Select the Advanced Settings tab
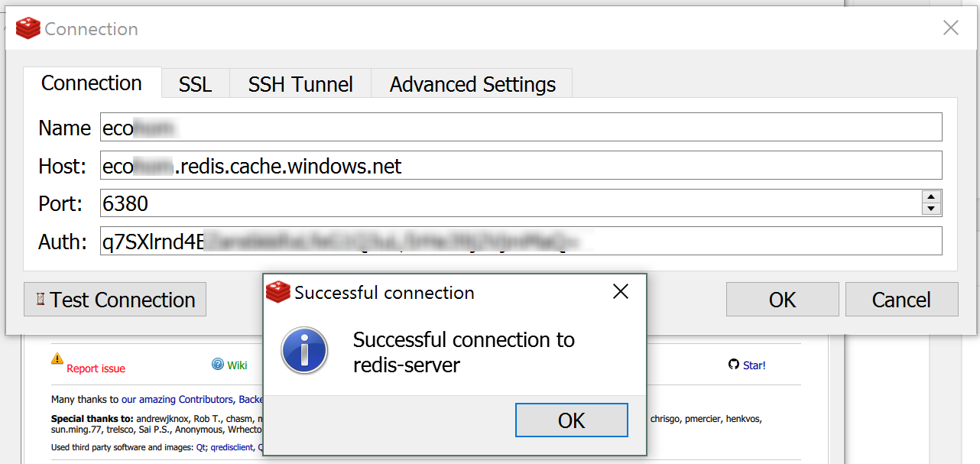Screen dimensions: 980x464 [472, 84]
